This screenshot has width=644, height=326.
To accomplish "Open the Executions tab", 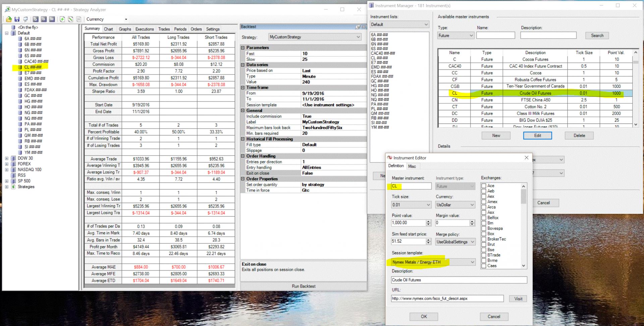I will pyautogui.click(x=145, y=29).
